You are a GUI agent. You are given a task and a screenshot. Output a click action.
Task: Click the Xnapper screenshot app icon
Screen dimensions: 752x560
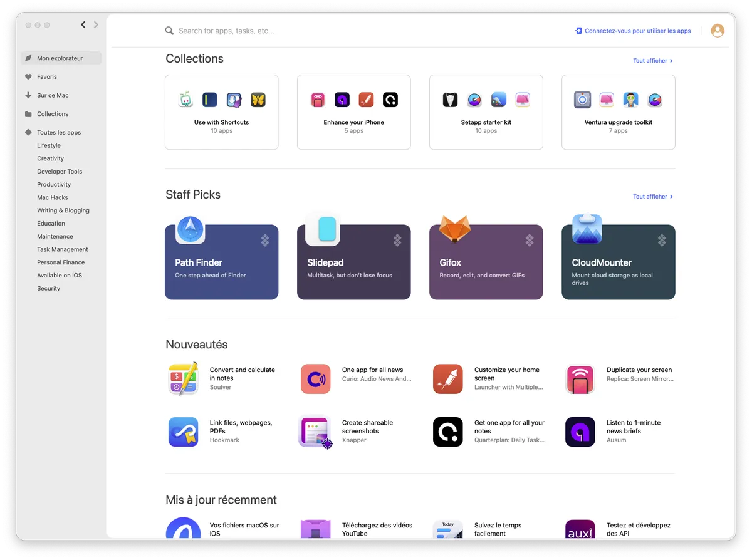[x=315, y=432]
